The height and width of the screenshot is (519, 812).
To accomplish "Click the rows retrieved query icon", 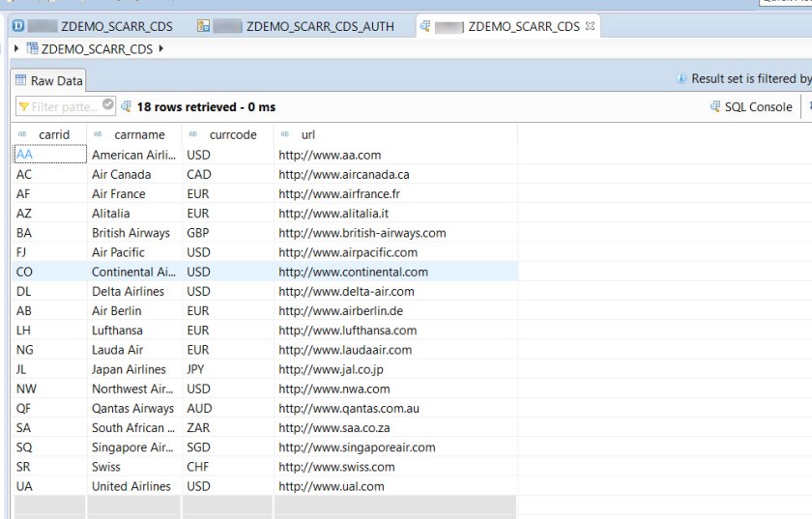I will click(126, 106).
